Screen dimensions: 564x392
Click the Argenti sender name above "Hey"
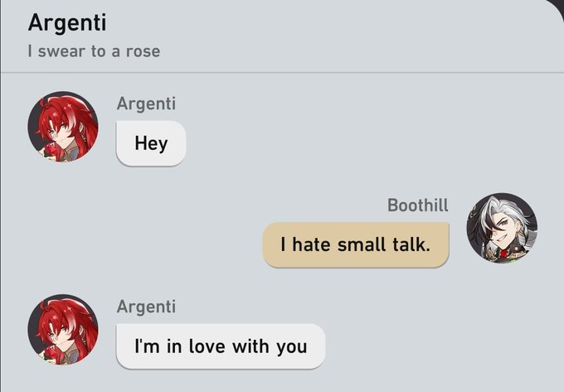[x=147, y=104]
